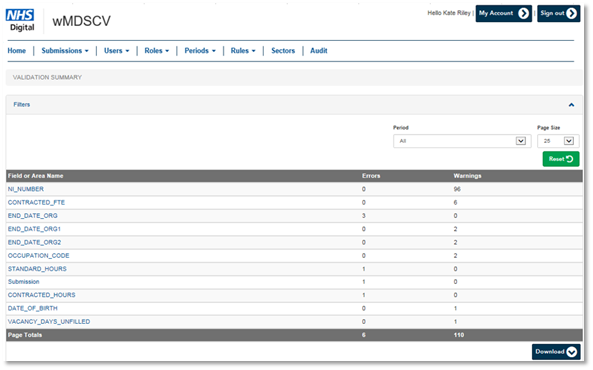Image resolution: width=593 pixels, height=370 pixels.
Task: Go to the Home page
Action: (x=17, y=51)
